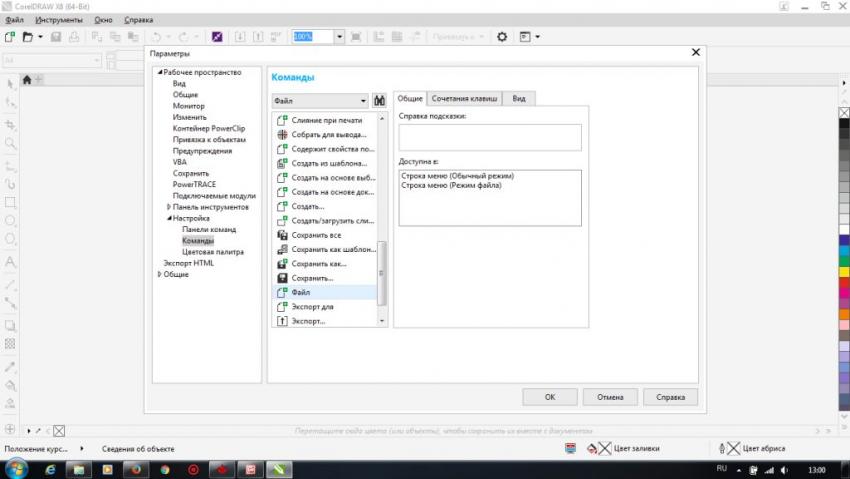Click the 'Собрать для вывода...' command icon
Image resolution: width=850 pixels, height=479 pixels.
[282, 134]
